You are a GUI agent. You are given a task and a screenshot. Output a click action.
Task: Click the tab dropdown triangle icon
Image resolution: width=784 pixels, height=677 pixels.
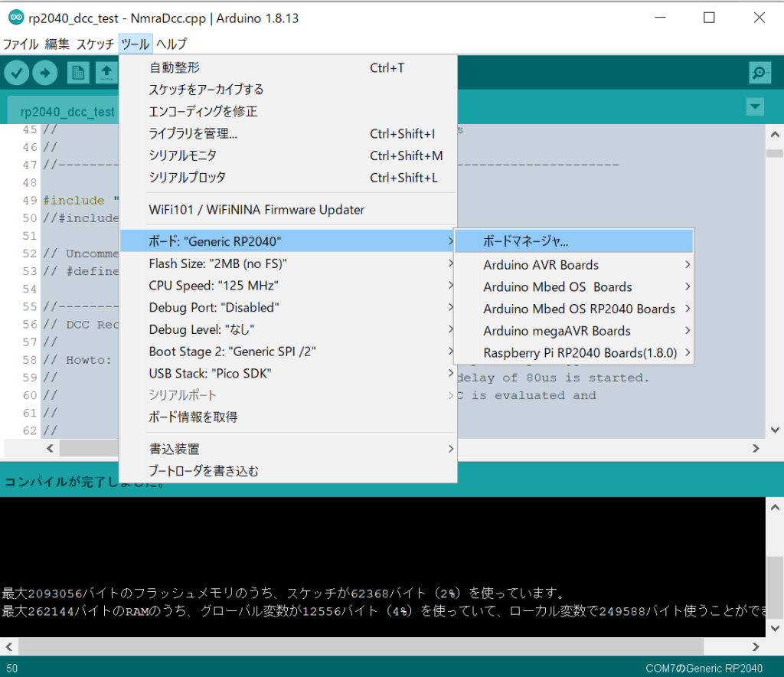coord(755,107)
